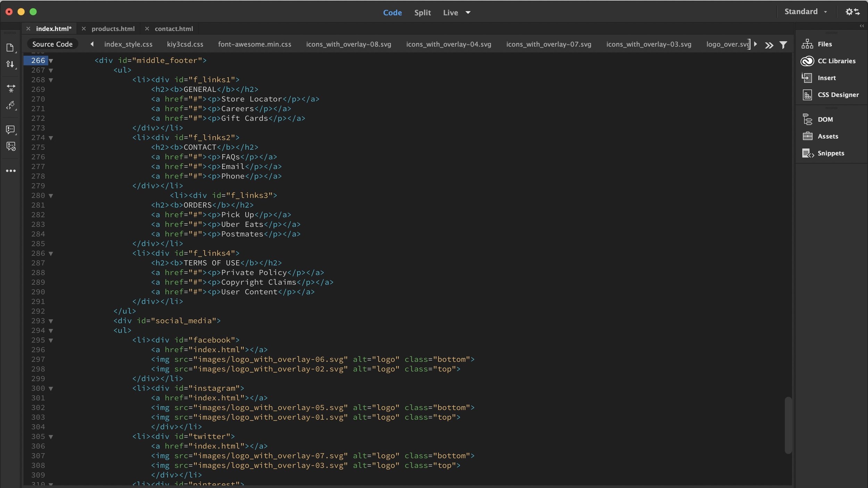The width and height of the screenshot is (868, 488).
Task: Open the Live view dropdown arrow
Action: tap(468, 12)
